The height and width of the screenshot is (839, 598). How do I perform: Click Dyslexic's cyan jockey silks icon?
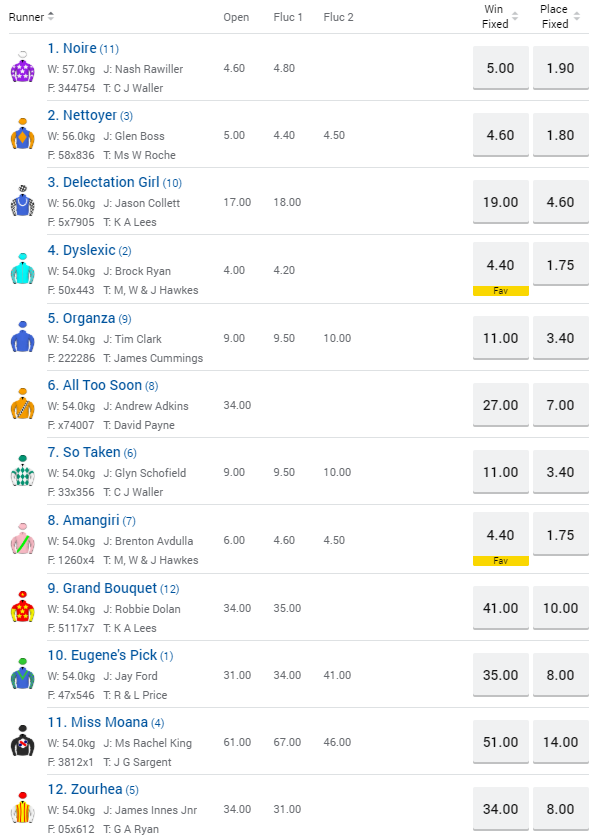point(22,269)
